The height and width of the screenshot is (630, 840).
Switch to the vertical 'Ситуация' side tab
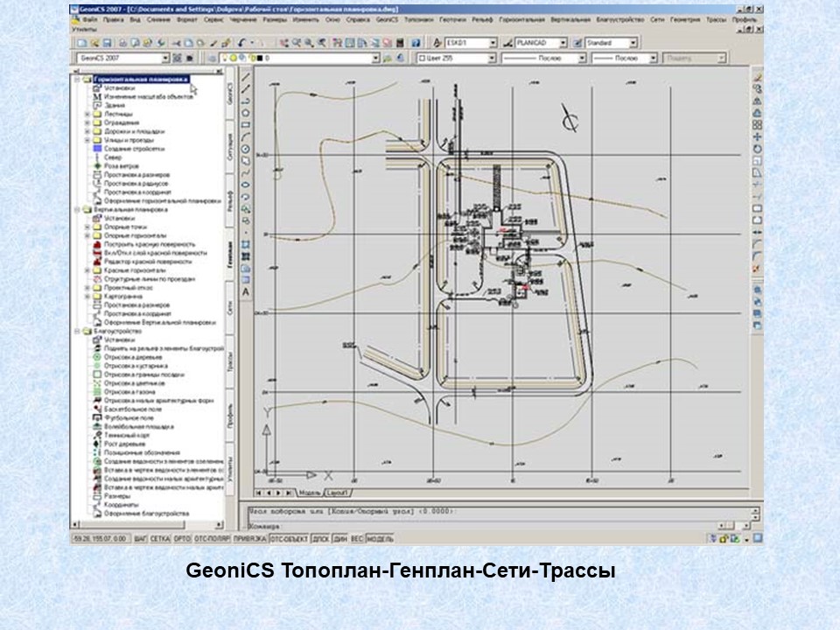(x=230, y=147)
